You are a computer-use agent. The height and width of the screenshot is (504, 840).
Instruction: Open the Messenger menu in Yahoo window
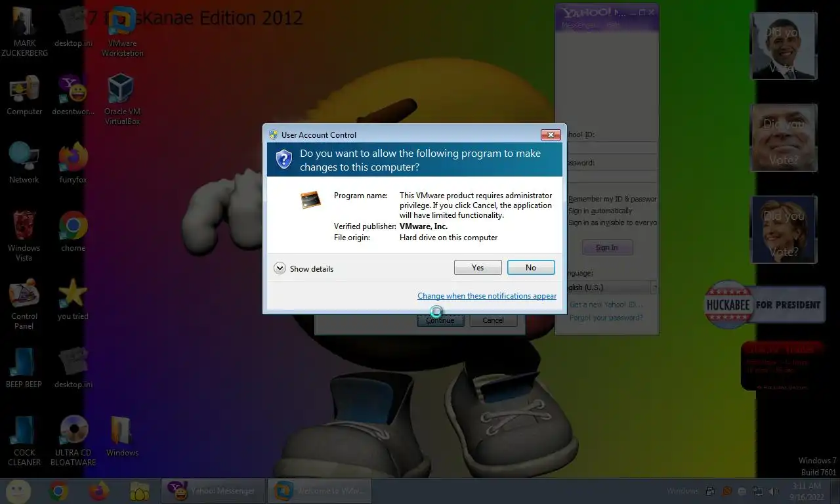[579, 25]
